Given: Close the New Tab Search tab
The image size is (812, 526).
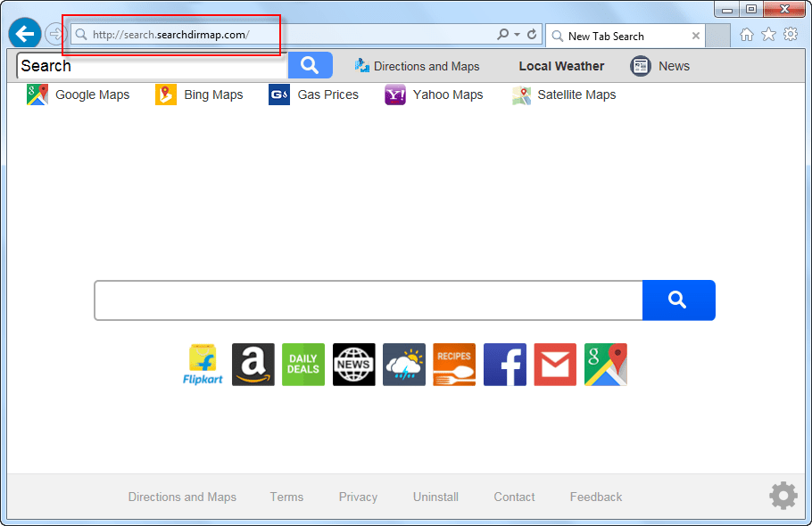Looking at the screenshot, I should [x=695, y=36].
